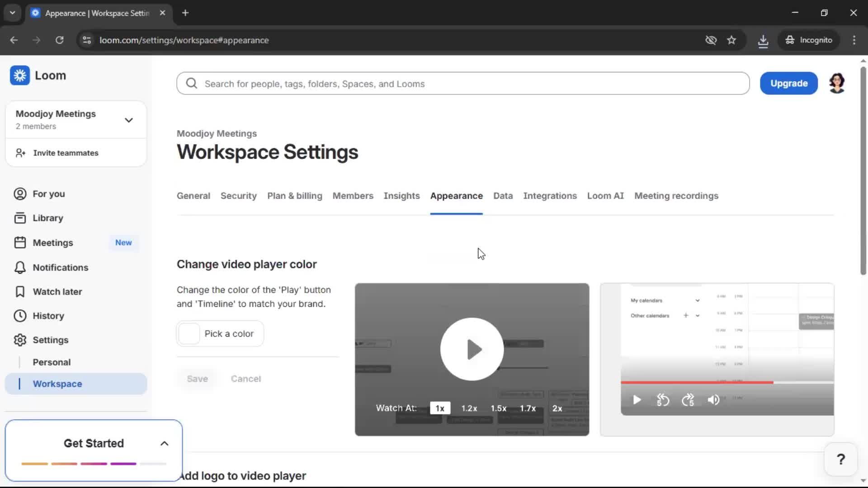Click the play button in the video preview
This screenshot has height=488, width=868.
pos(472,349)
